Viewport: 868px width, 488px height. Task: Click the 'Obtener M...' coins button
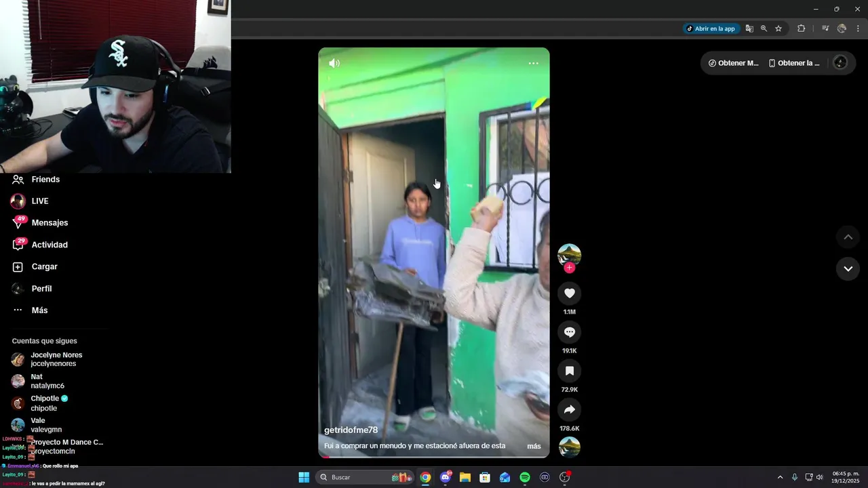click(x=734, y=63)
